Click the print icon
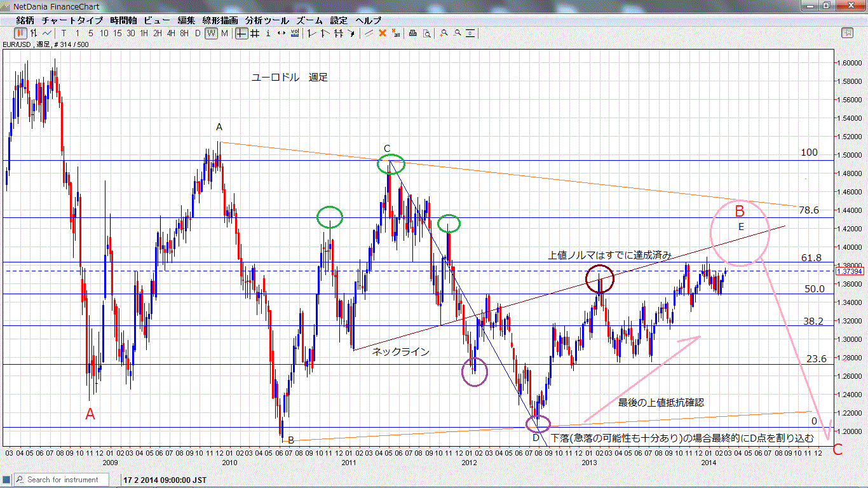 tap(412, 33)
